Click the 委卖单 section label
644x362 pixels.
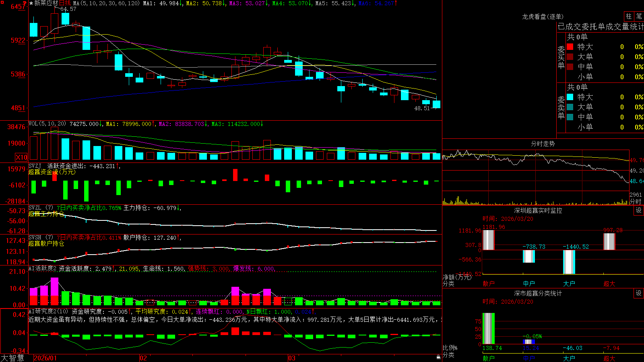coord(561,107)
